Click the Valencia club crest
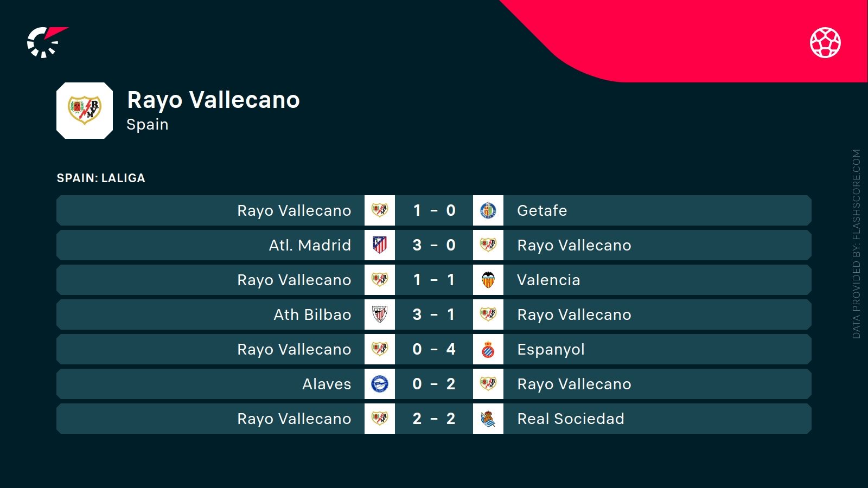The height and width of the screenshot is (488, 868). click(x=488, y=280)
